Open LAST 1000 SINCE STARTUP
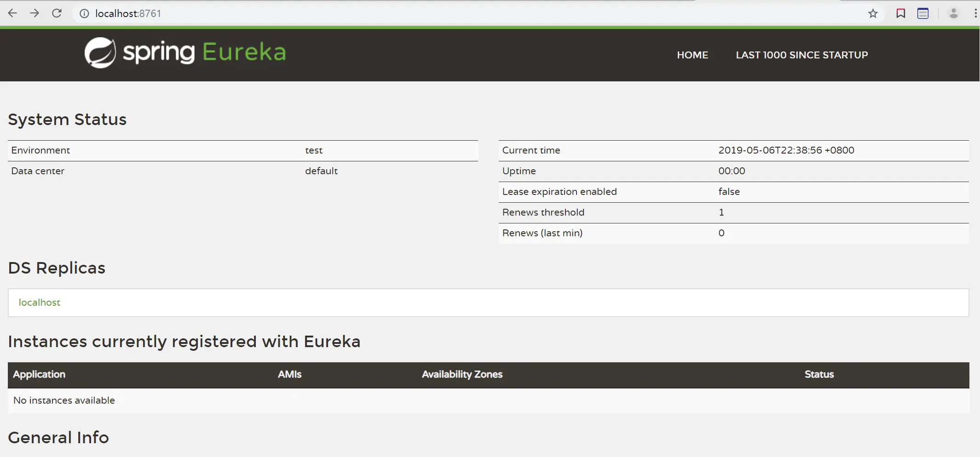This screenshot has height=457, width=980. (802, 55)
